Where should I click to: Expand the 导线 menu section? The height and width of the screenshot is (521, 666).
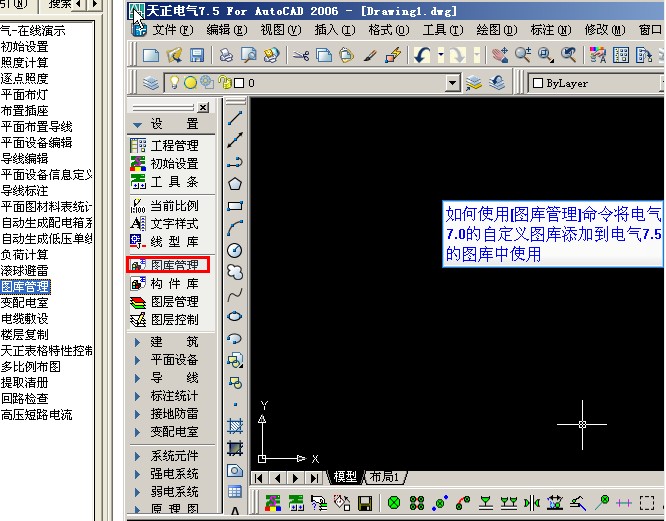click(x=138, y=378)
